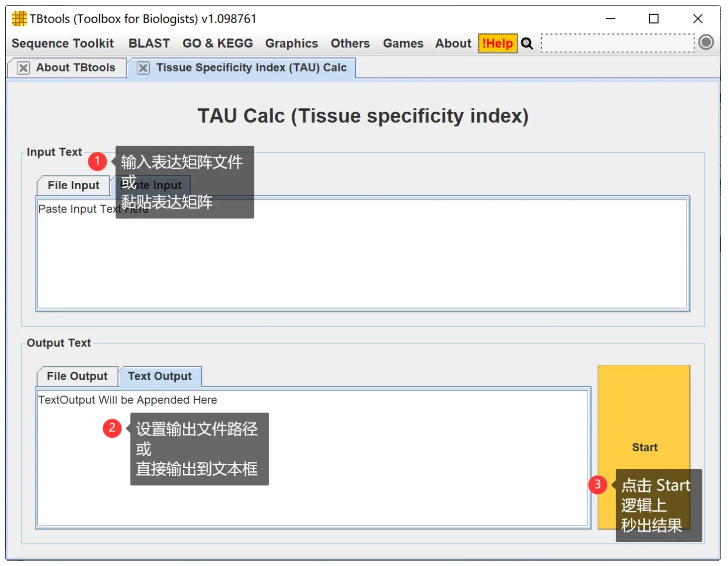Expand the Others menu
The width and height of the screenshot is (728, 566).
(350, 44)
